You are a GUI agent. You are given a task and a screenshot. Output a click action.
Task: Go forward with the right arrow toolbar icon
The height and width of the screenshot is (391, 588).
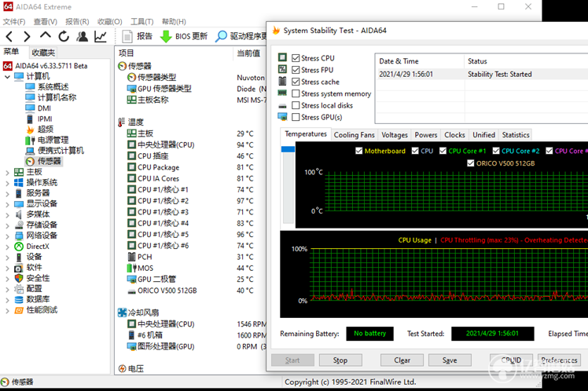(x=27, y=36)
